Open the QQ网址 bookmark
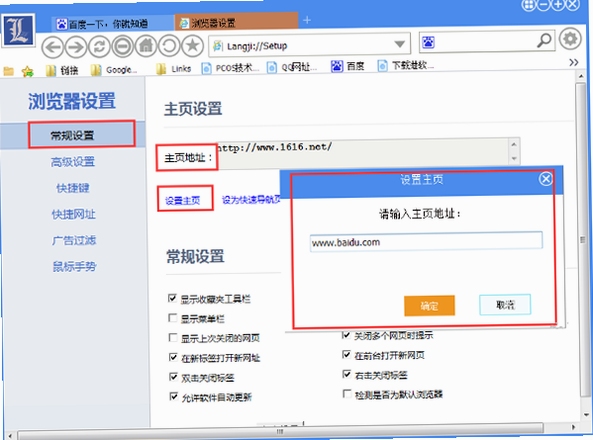This screenshot has width=593, height=440. pyautogui.click(x=292, y=67)
